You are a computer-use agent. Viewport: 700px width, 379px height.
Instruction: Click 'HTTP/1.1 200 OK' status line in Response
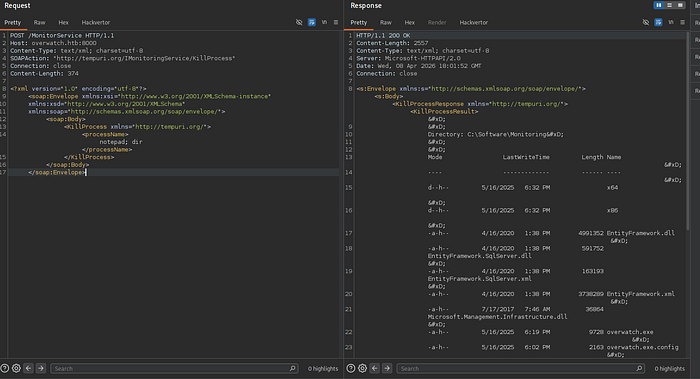pos(383,35)
